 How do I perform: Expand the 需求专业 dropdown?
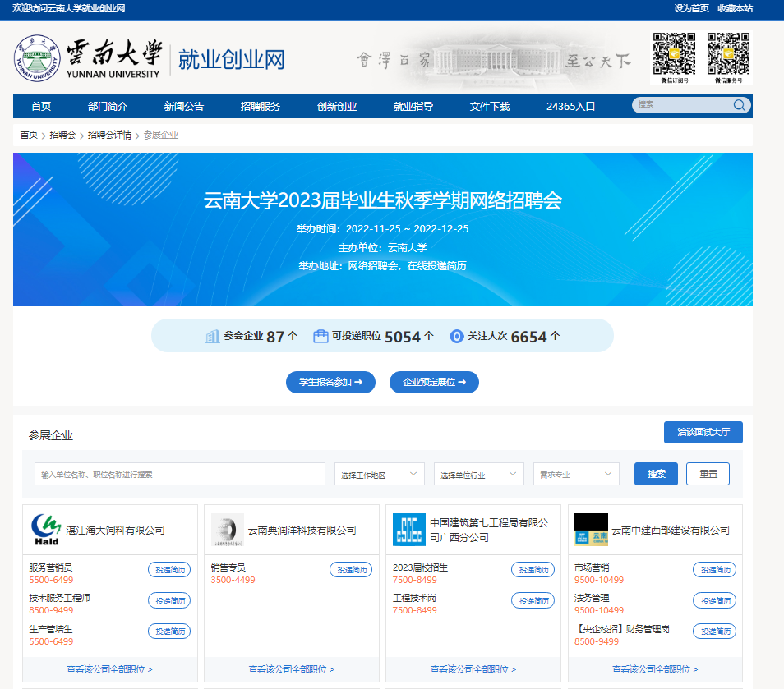point(576,474)
